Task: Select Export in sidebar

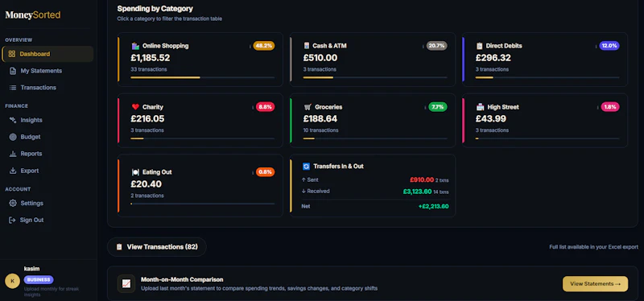Action: 47,171
